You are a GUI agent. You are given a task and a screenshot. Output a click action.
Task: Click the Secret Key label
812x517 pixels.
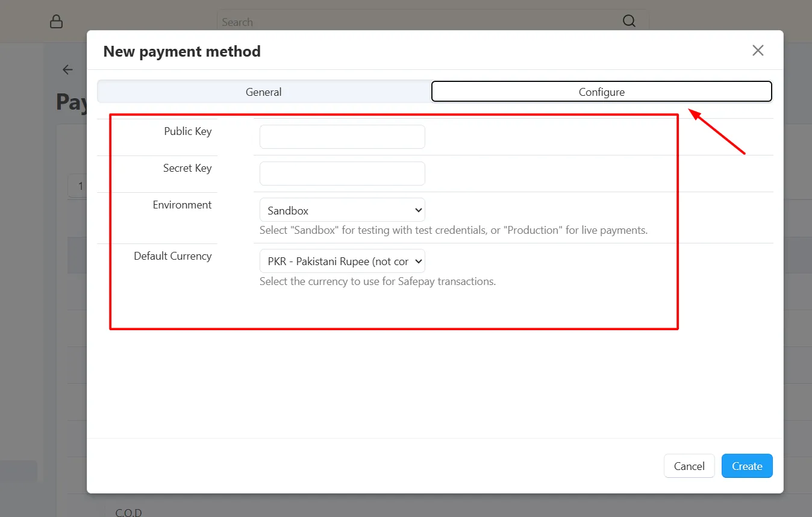[187, 168]
